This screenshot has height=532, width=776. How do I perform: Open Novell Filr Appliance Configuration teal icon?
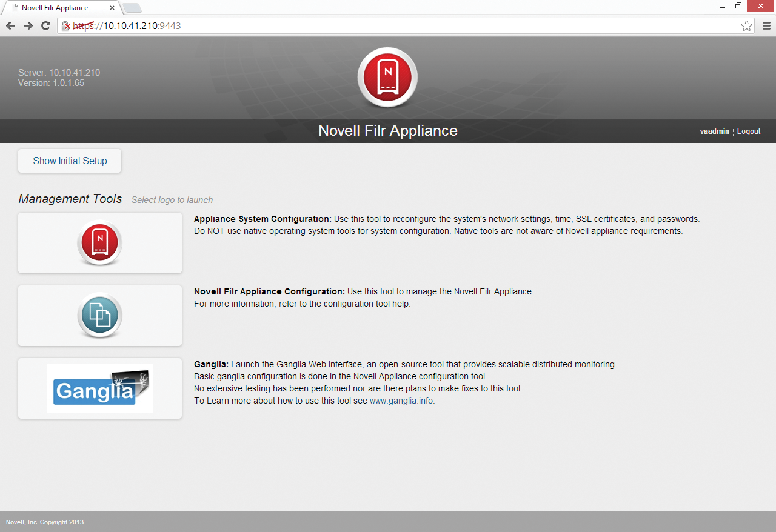tap(100, 316)
